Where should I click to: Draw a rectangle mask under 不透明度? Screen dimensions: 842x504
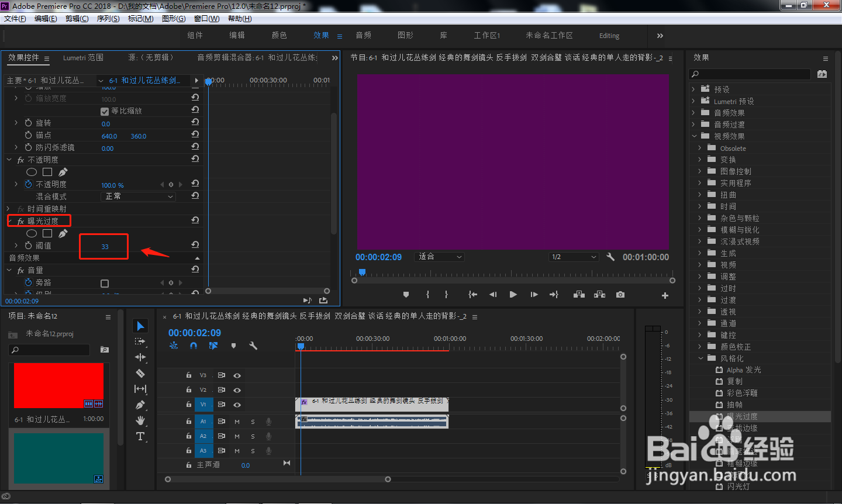pos(47,172)
